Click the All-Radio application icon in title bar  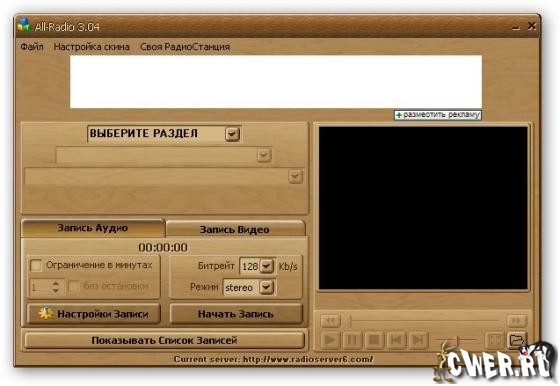pos(24,25)
